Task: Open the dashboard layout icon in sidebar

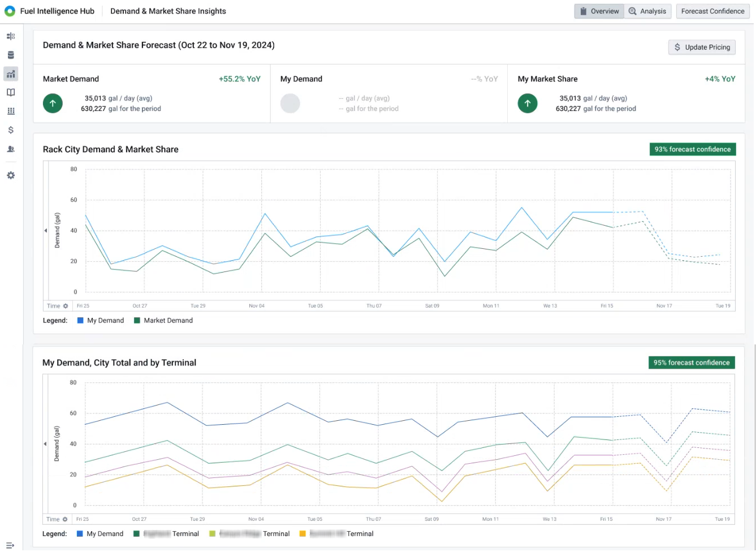Action: pyautogui.click(x=11, y=36)
